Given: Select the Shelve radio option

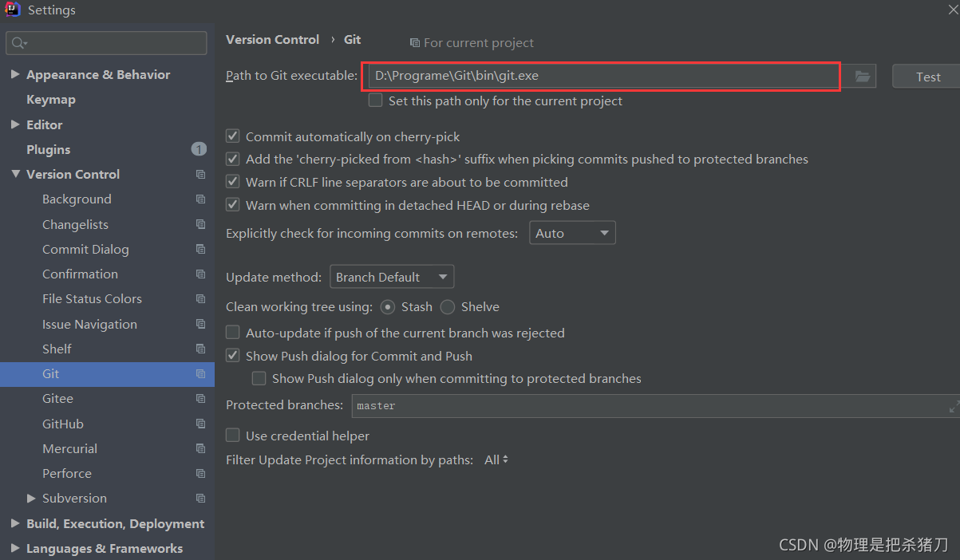Looking at the screenshot, I should pyautogui.click(x=448, y=306).
